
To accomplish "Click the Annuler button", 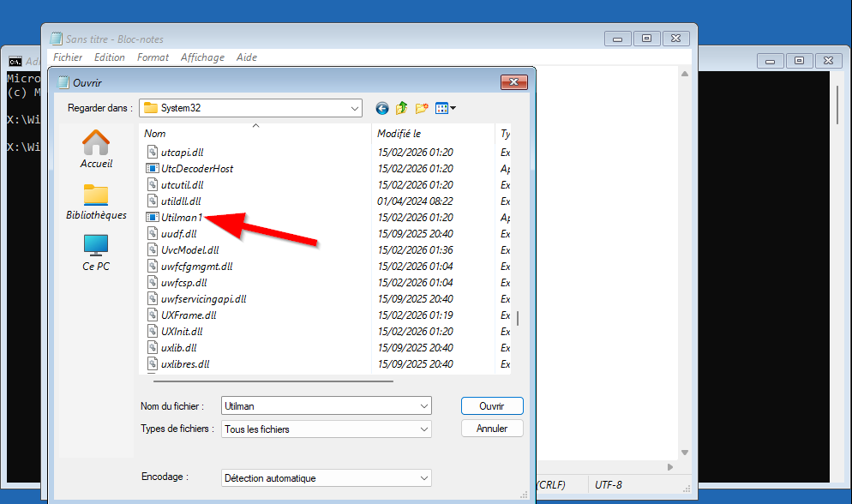I will coord(491,429).
